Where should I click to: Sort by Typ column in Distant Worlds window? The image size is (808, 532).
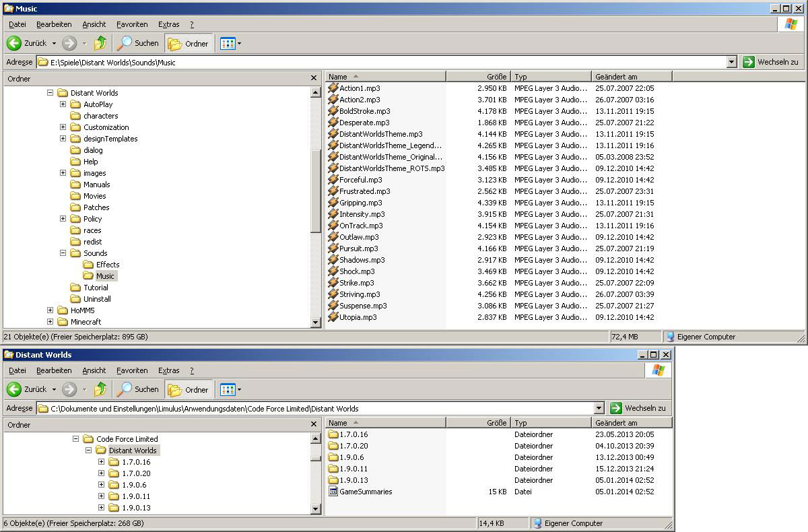(x=551, y=423)
